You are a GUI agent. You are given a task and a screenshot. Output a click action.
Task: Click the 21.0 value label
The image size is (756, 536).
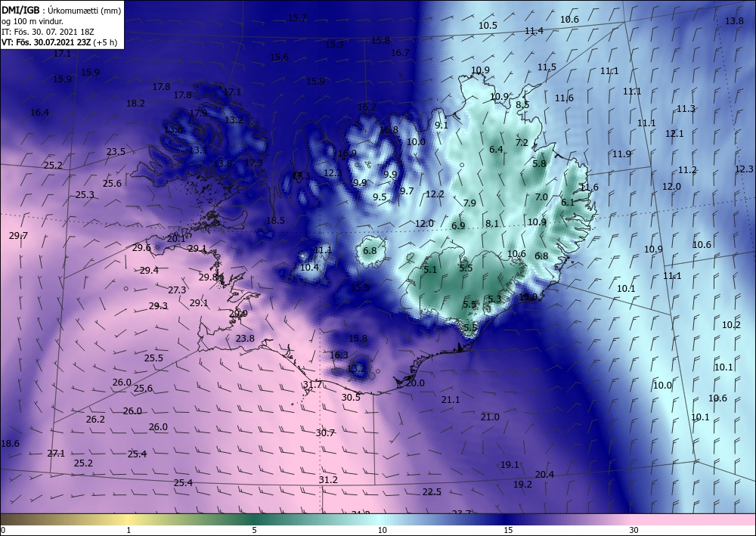490,417
